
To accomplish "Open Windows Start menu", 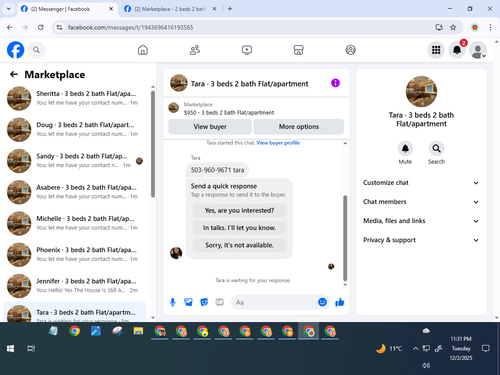I will [10, 349].
